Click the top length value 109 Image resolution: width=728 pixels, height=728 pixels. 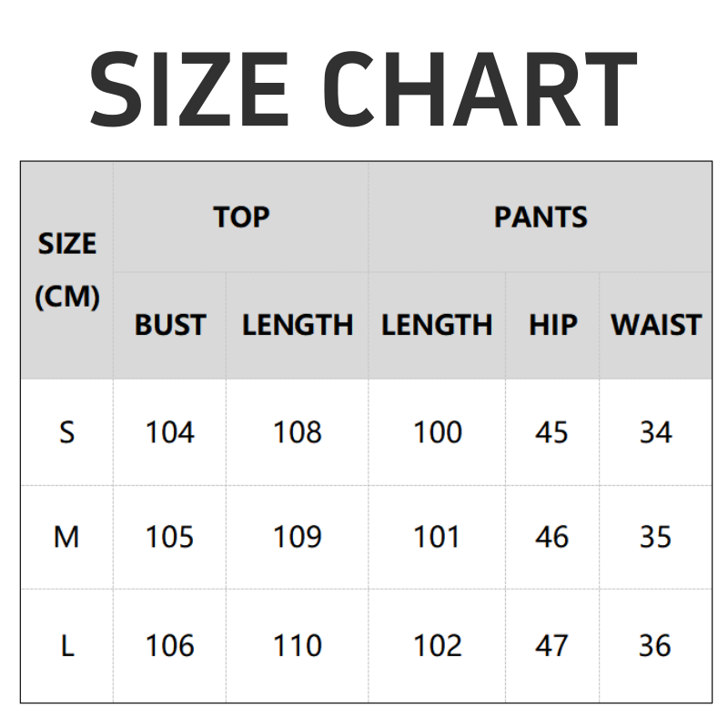[298, 538]
